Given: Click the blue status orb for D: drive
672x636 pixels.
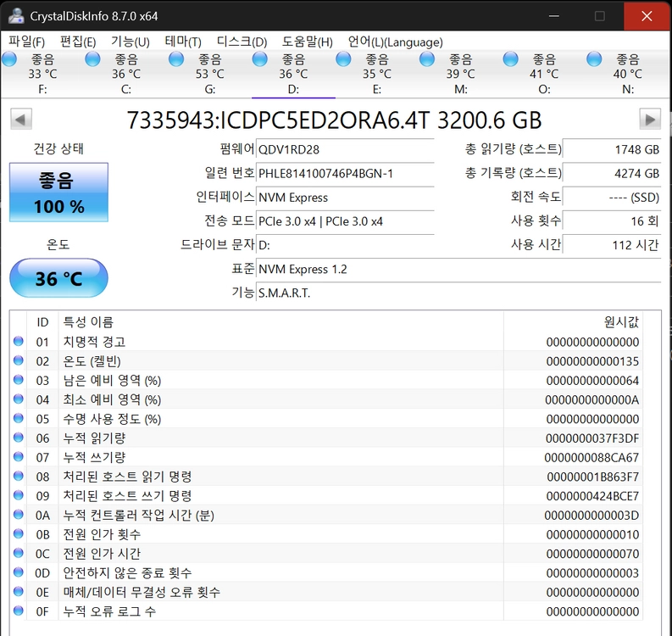Looking at the screenshot, I should pyautogui.click(x=259, y=59).
